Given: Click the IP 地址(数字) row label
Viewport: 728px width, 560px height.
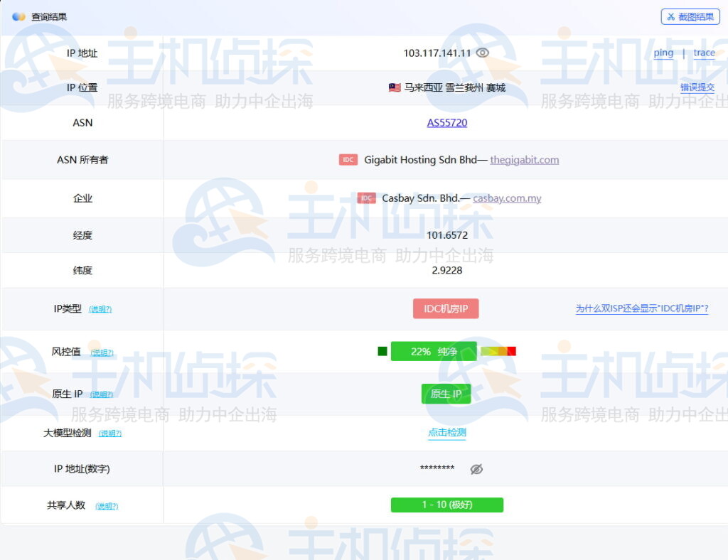Looking at the screenshot, I should pyautogui.click(x=82, y=469).
